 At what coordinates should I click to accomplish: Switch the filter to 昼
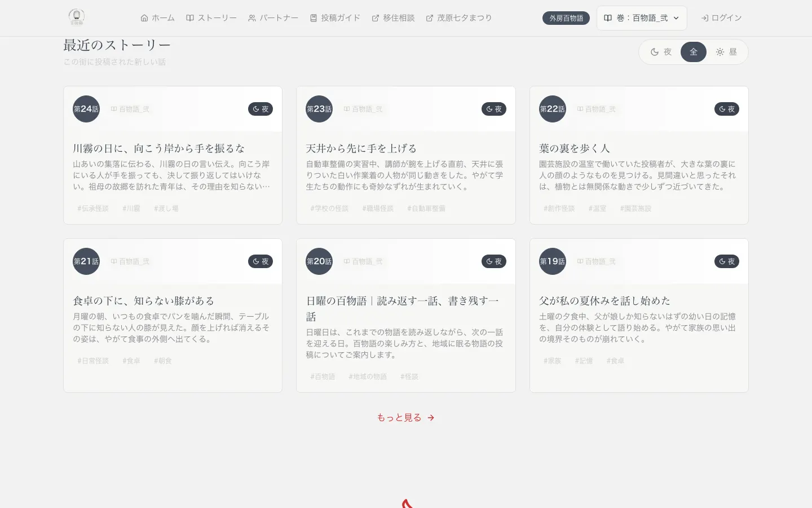tap(726, 52)
